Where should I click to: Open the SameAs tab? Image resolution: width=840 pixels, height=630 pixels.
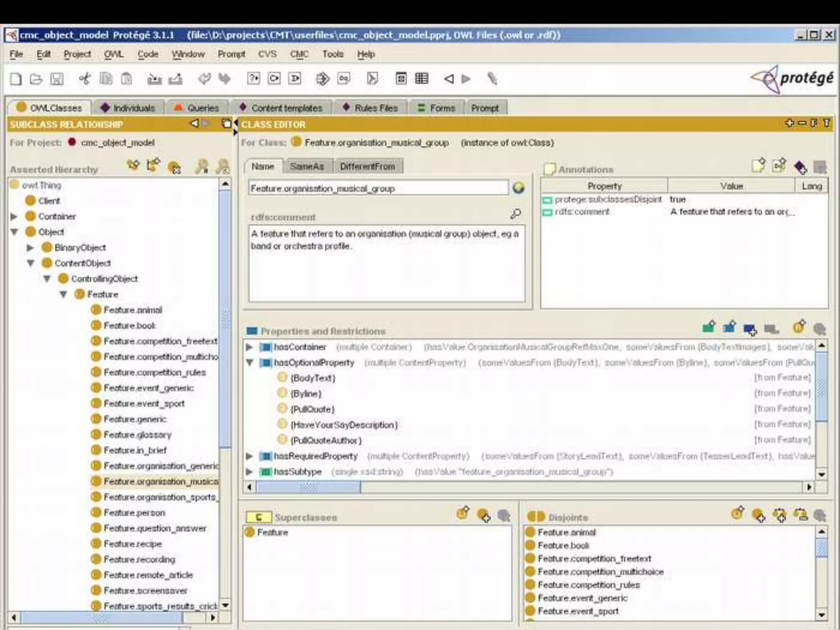(307, 166)
